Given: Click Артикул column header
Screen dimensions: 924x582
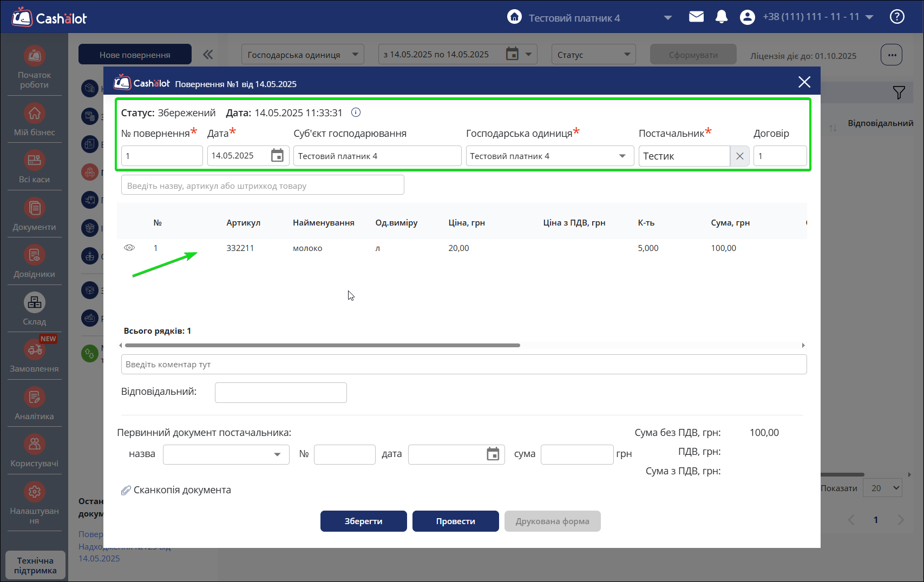Looking at the screenshot, I should [x=244, y=222].
